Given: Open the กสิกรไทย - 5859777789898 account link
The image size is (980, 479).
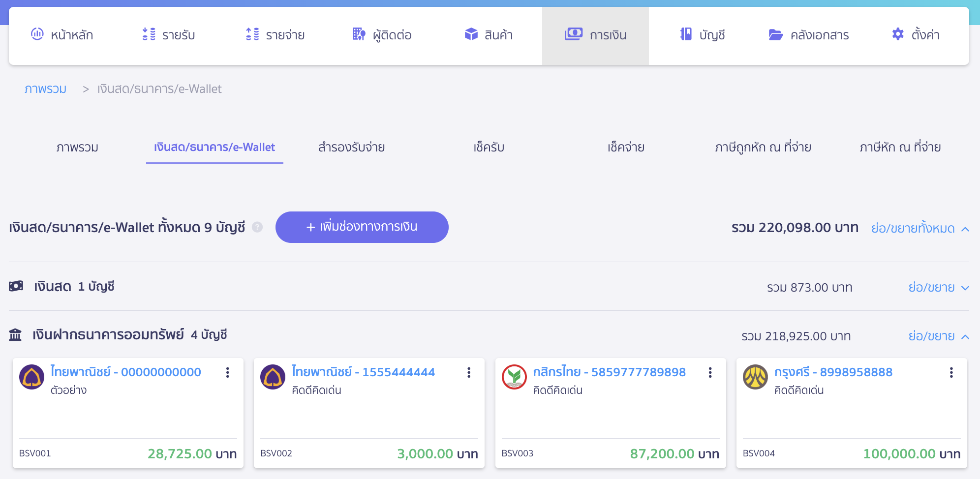Looking at the screenshot, I should [x=609, y=372].
